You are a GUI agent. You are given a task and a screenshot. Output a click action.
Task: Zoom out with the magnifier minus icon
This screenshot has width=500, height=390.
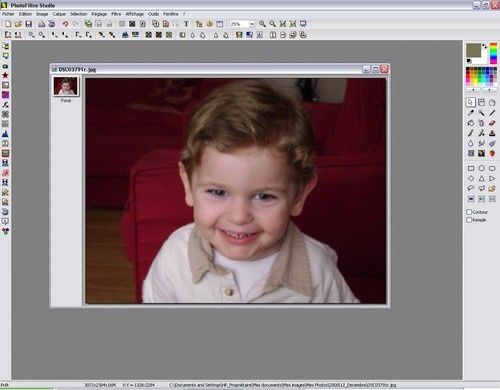[273, 24]
